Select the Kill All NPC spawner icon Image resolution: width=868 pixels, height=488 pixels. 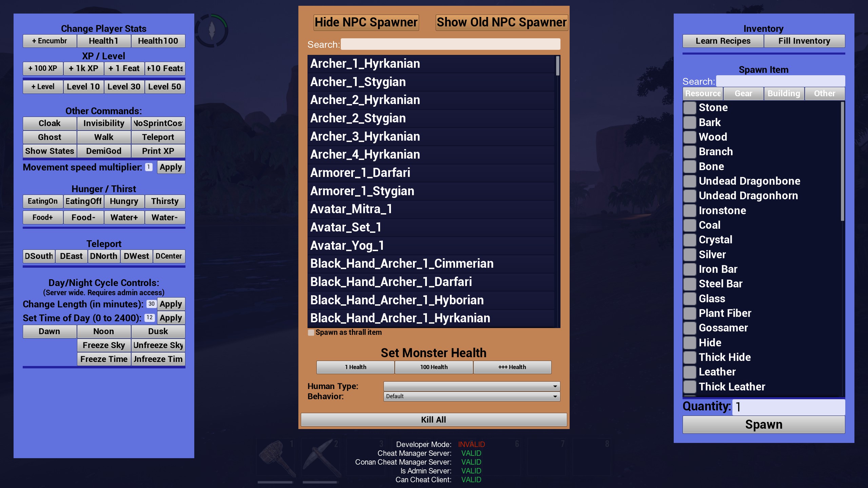433,420
